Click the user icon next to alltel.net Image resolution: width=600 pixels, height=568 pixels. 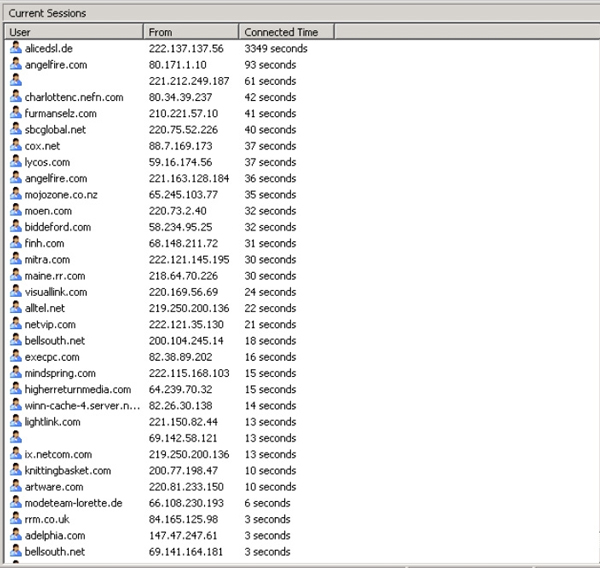[16, 307]
